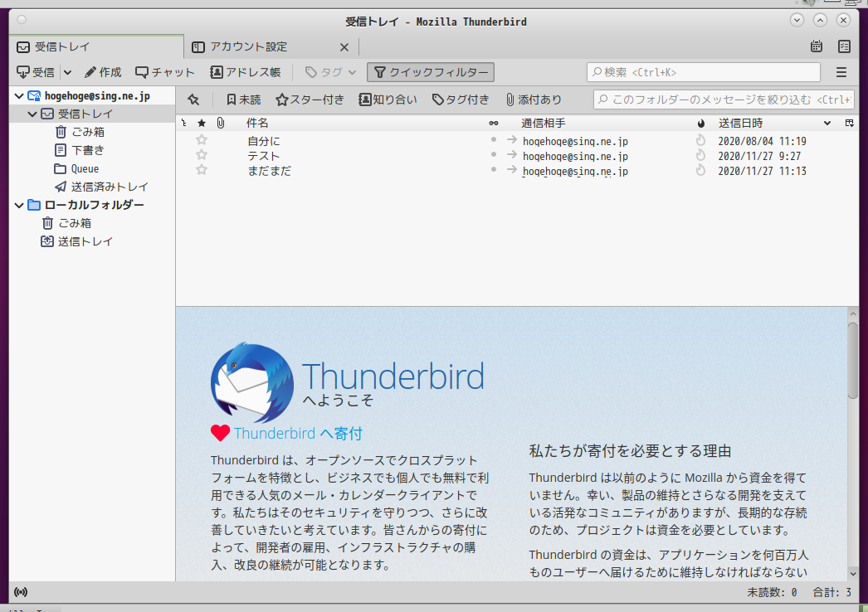Open the tasks icon in tab bar
868x612 pixels.
click(844, 46)
